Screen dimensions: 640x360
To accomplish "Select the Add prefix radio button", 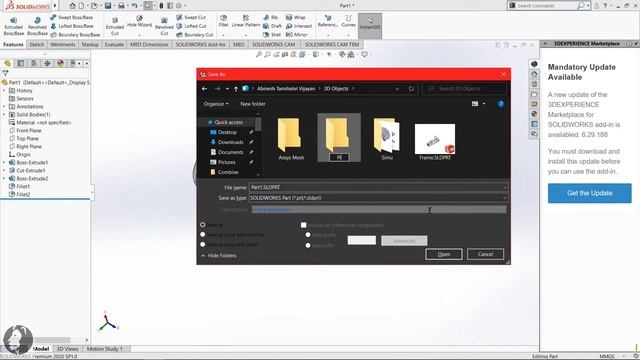I will pos(308,235).
